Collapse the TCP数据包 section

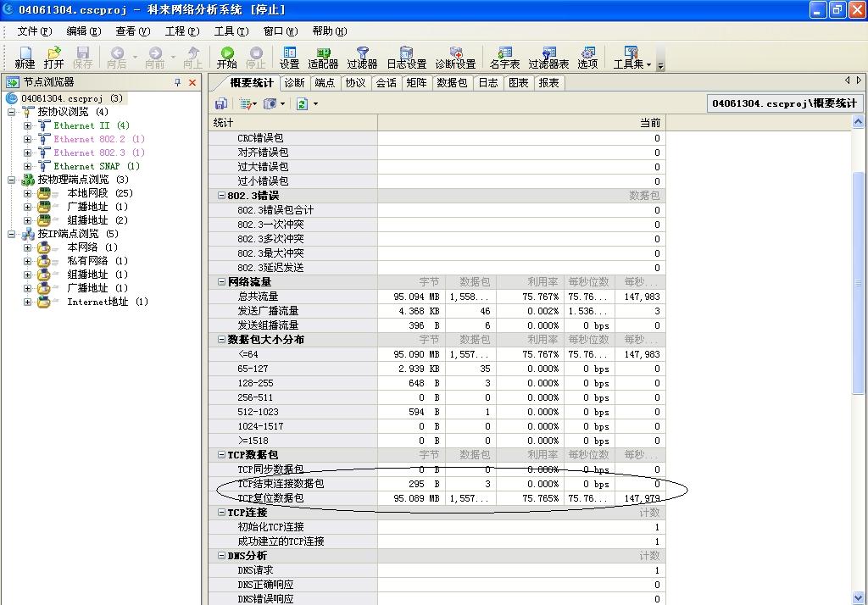click(222, 455)
